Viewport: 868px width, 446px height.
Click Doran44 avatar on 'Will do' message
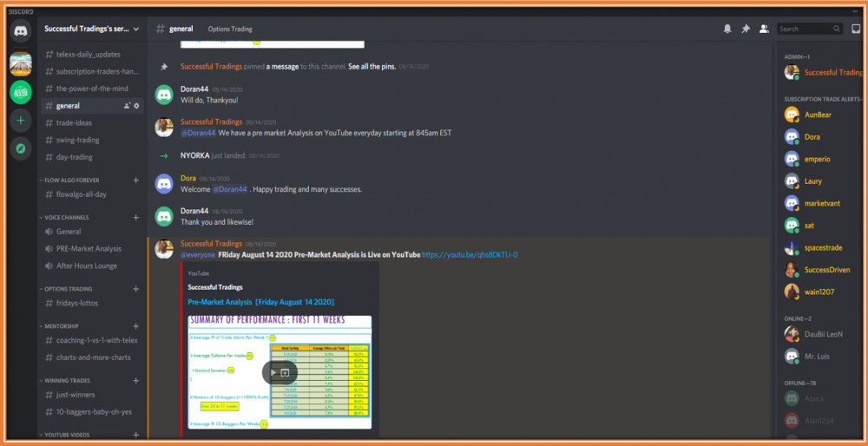[x=164, y=95]
